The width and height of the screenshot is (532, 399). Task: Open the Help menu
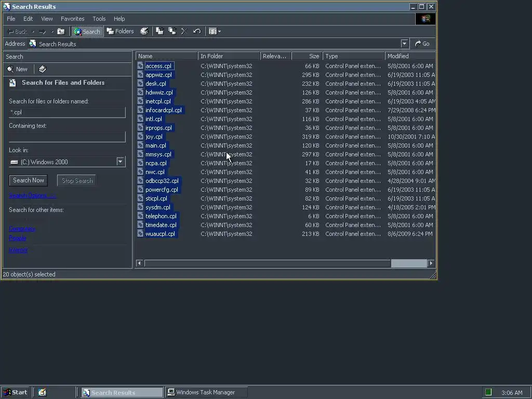coord(119,19)
